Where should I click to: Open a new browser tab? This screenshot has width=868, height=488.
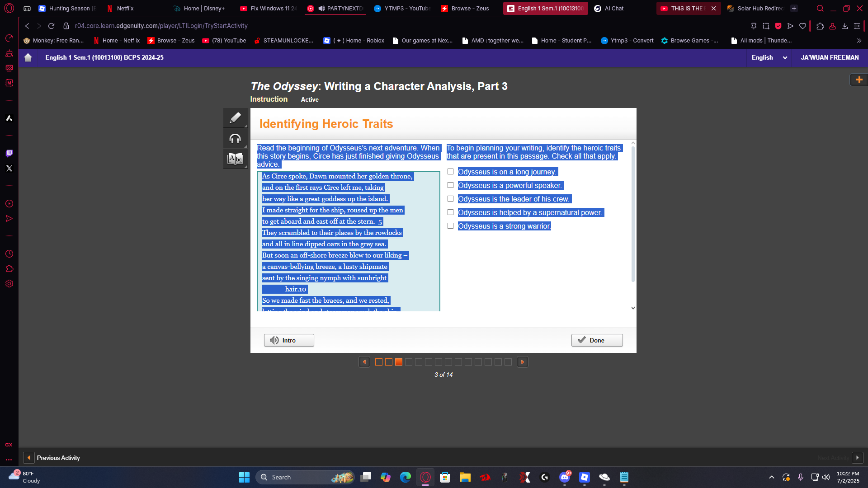794,8
